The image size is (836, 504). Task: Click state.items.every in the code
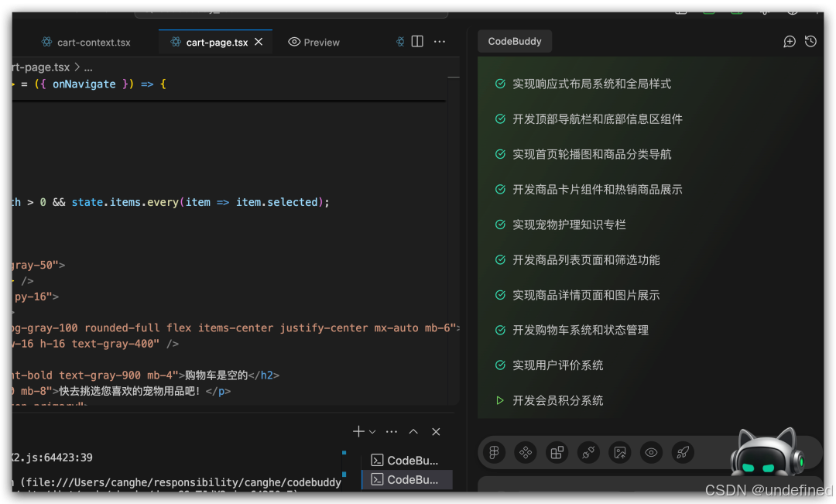(x=125, y=202)
